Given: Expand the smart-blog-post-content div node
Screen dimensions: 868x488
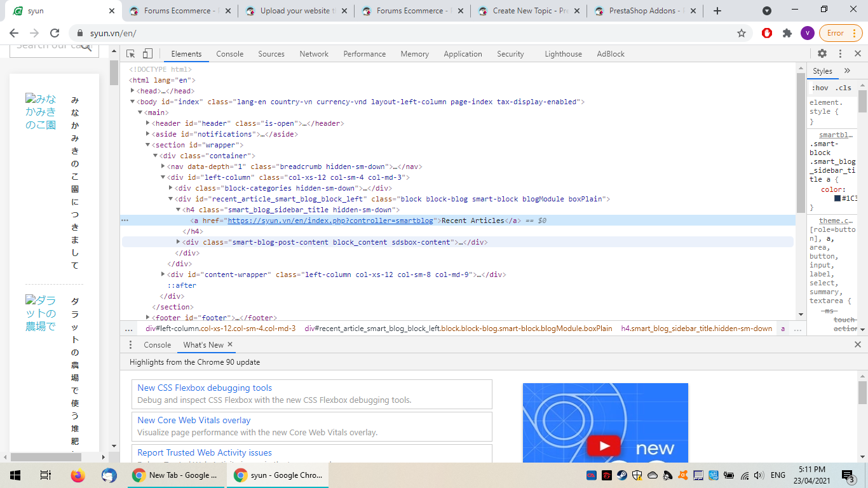Looking at the screenshot, I should 179,242.
